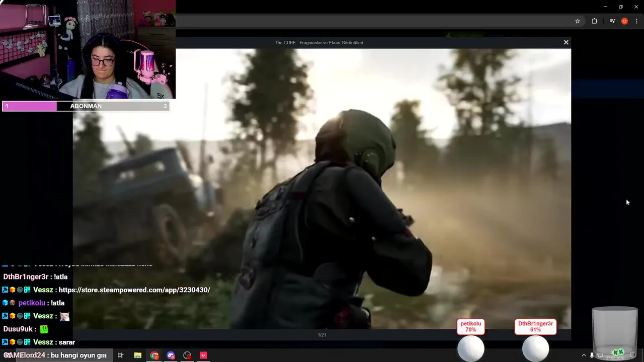
Task: Open Discord from the taskbar
Action: [x=171, y=355]
